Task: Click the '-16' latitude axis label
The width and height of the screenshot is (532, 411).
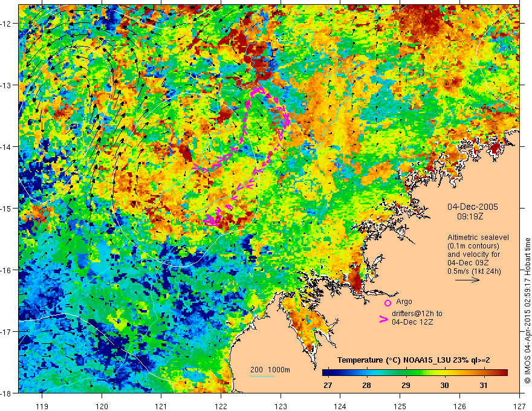Action: click(x=6, y=270)
